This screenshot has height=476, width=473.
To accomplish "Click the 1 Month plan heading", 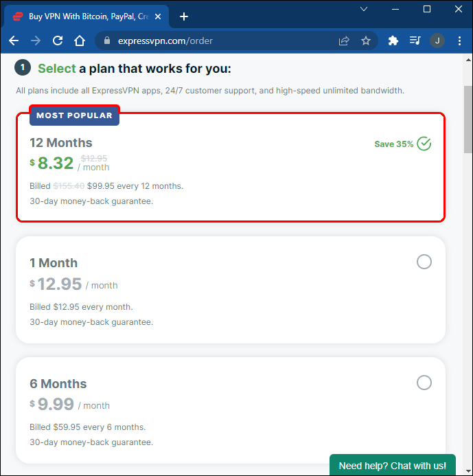I will pyautogui.click(x=54, y=263).
